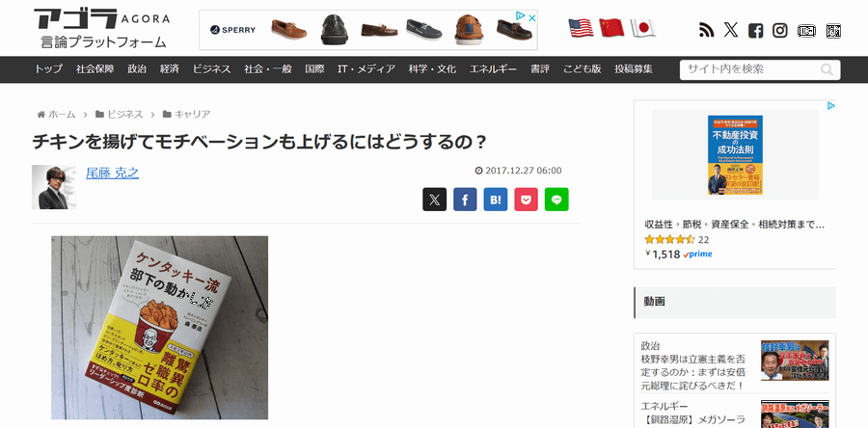Go to 投稿募集 in navigation bar
868x428 pixels.
pyautogui.click(x=634, y=69)
